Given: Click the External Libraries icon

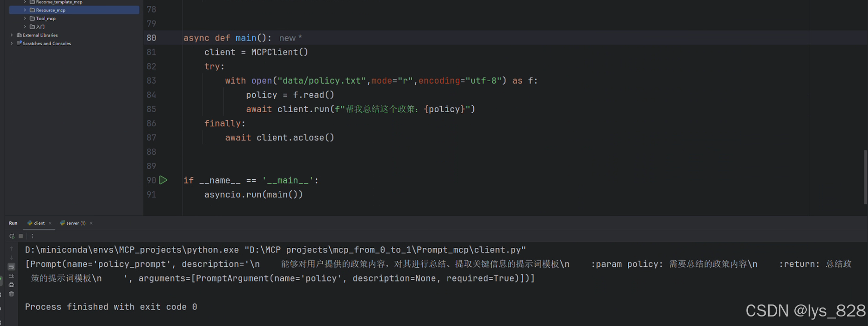Looking at the screenshot, I should [x=19, y=35].
